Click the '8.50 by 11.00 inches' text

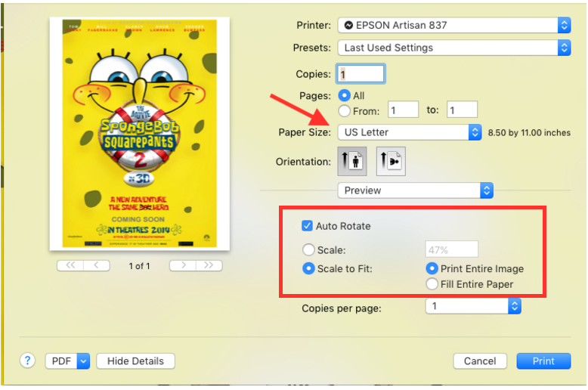click(x=529, y=133)
